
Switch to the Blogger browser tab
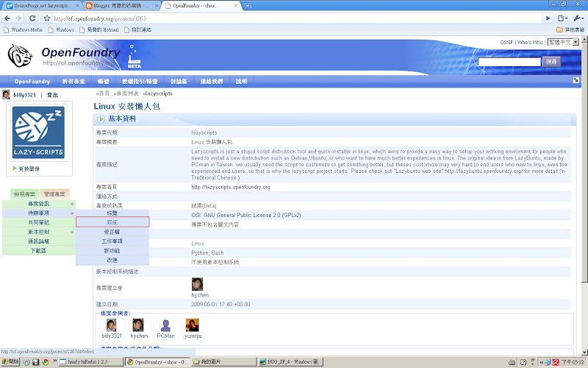[x=121, y=6]
